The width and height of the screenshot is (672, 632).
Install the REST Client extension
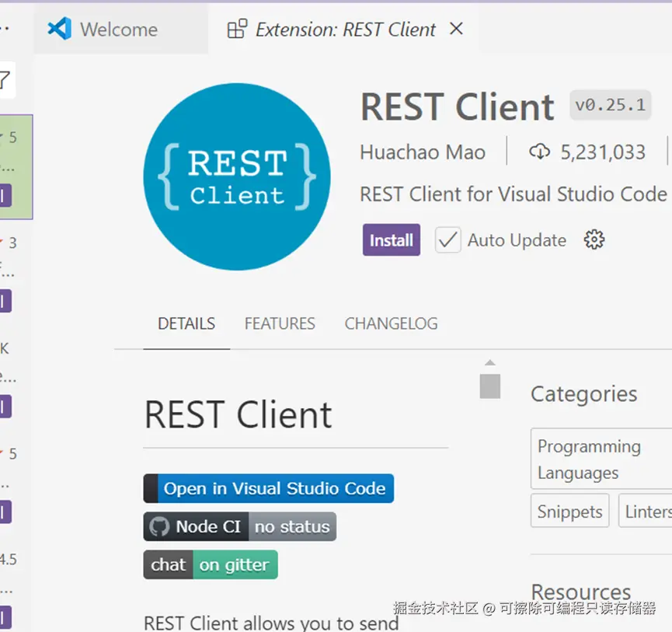click(392, 239)
